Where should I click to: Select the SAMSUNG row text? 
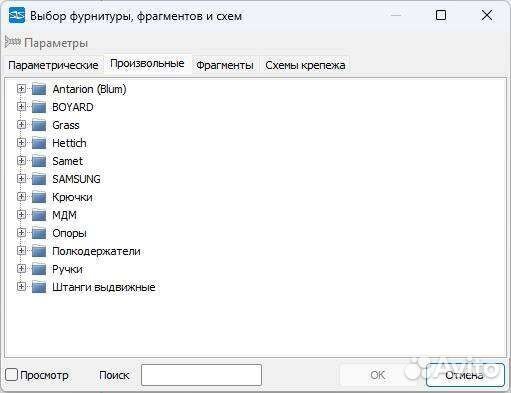click(x=76, y=179)
